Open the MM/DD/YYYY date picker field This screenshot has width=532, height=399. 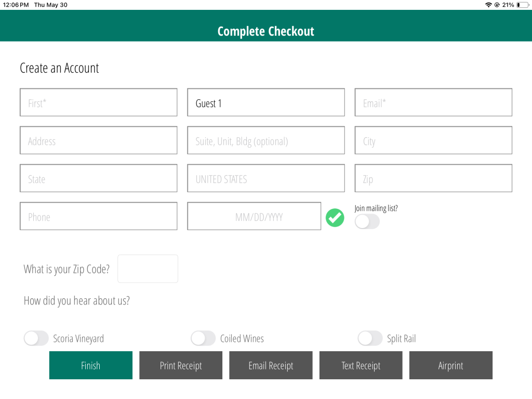pos(254,217)
